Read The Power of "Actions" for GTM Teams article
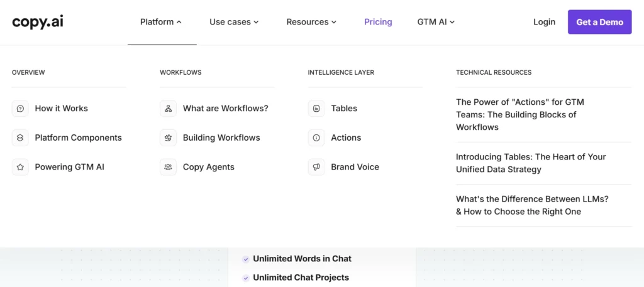This screenshot has height=287, width=644. [520, 115]
